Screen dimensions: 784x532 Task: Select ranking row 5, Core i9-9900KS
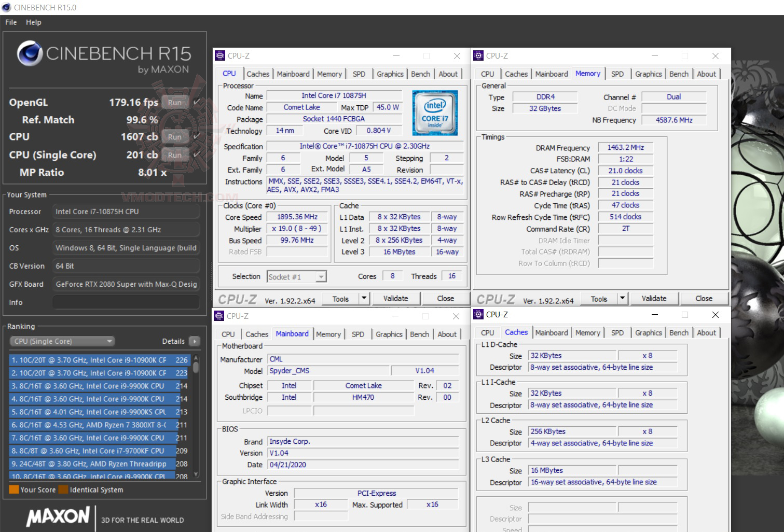pyautogui.click(x=100, y=412)
